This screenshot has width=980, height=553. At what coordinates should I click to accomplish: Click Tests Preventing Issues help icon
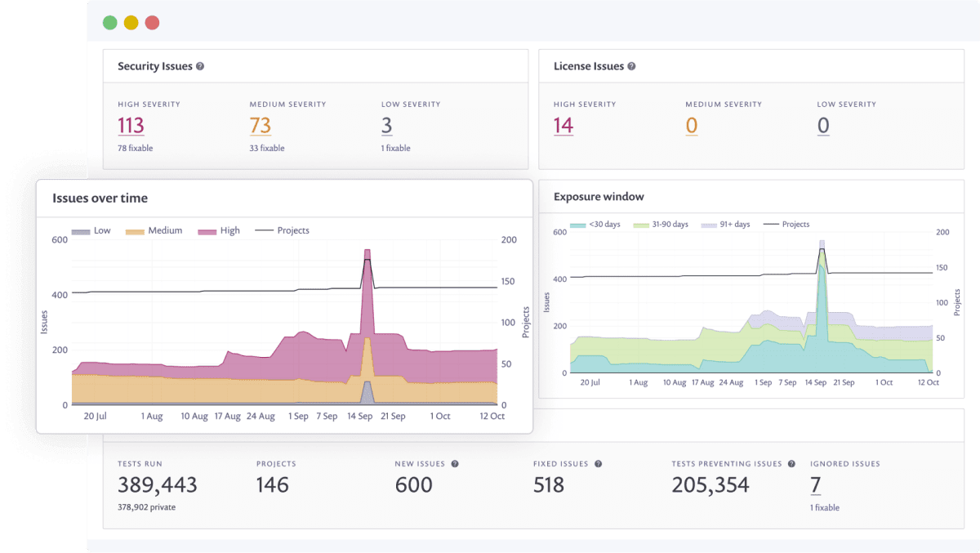(791, 464)
